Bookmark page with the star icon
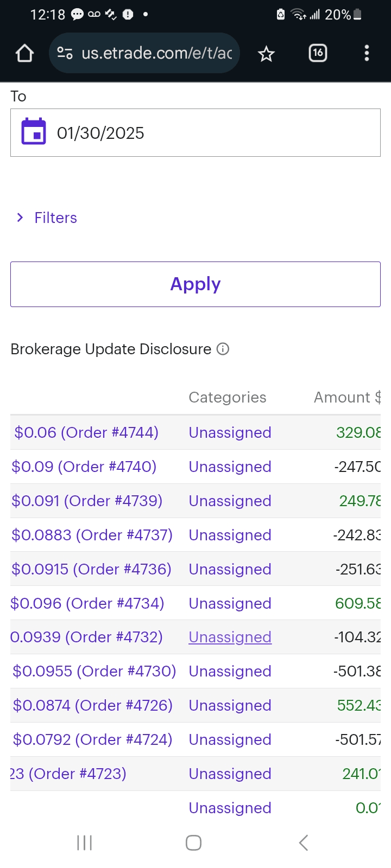Image resolution: width=391 pixels, height=868 pixels. pos(266,53)
